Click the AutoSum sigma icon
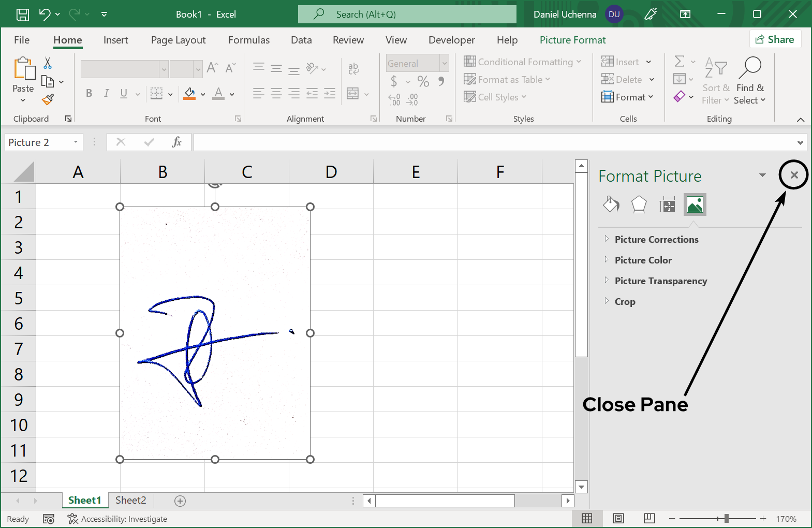 [x=680, y=62]
